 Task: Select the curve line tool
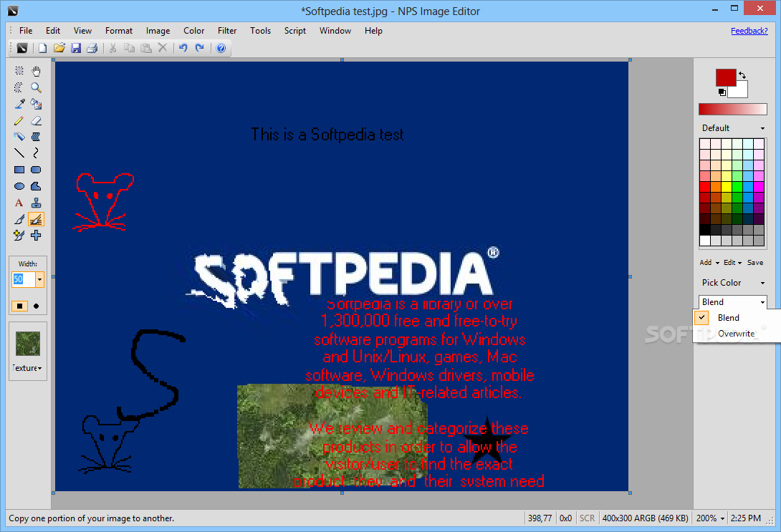(x=36, y=153)
